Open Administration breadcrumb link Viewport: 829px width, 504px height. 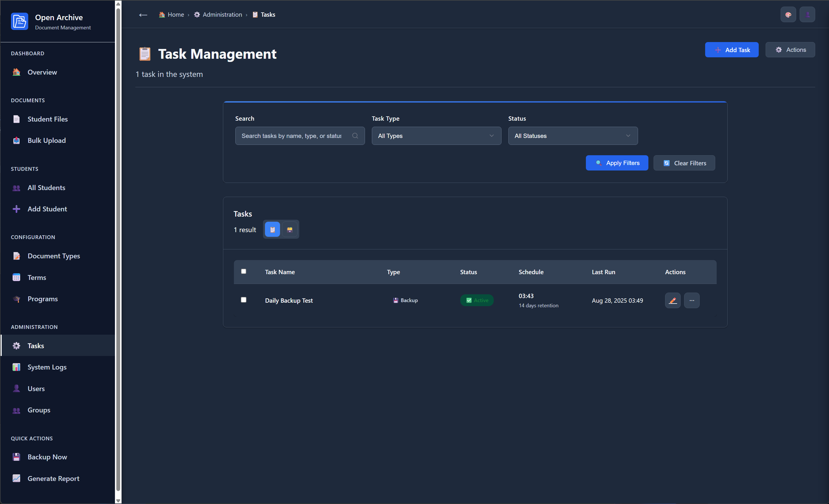point(218,14)
